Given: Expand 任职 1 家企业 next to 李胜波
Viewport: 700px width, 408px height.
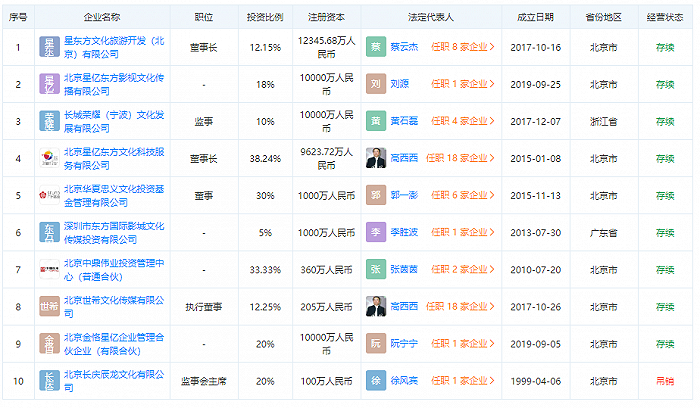Looking at the screenshot, I should 463,232.
